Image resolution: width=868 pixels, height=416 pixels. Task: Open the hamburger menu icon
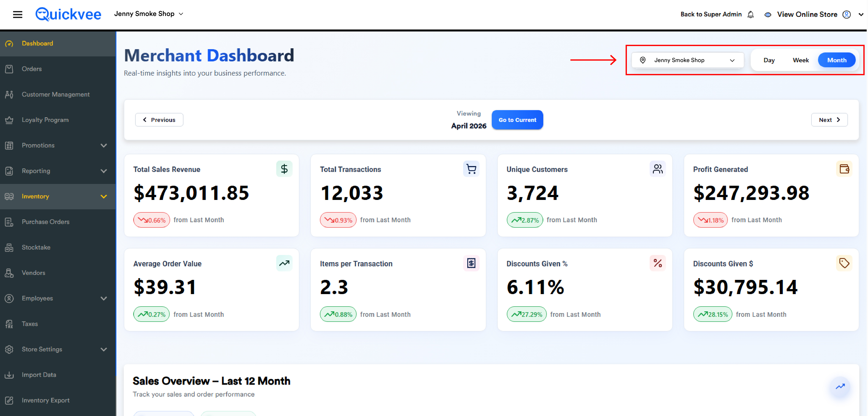point(17,14)
